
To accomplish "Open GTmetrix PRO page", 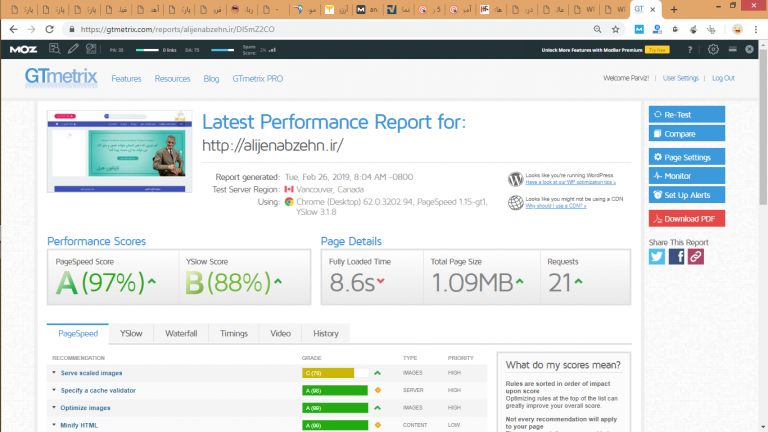I will pos(258,79).
